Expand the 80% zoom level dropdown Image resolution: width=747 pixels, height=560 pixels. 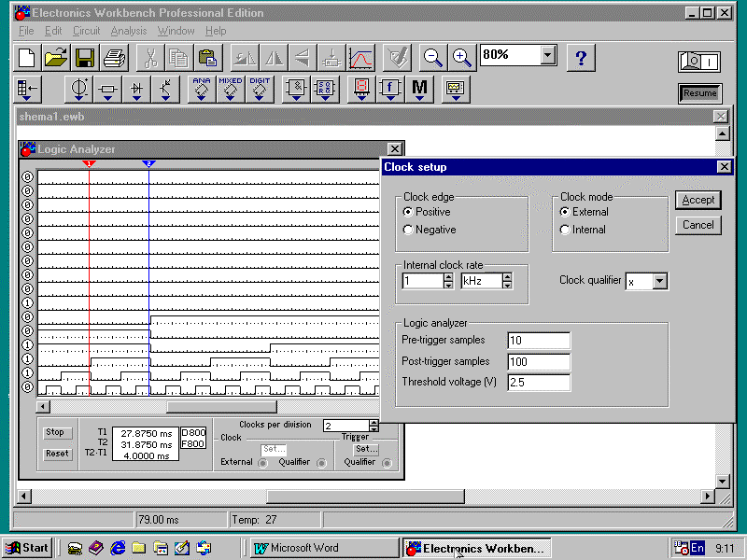pos(548,55)
